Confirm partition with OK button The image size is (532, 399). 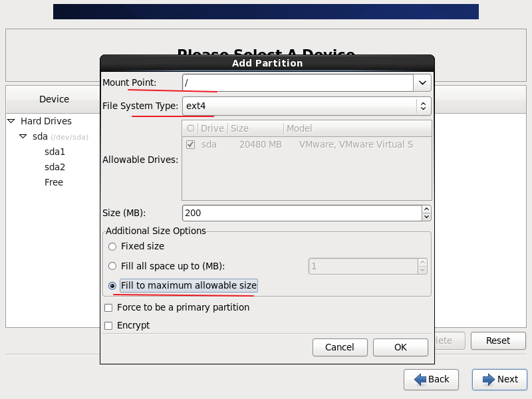(401, 347)
